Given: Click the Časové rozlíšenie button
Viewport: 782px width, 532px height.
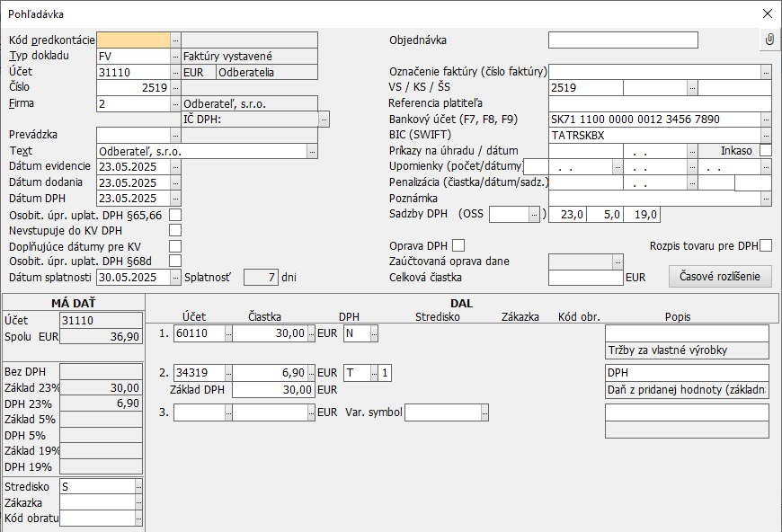Looking at the screenshot, I should click(x=720, y=277).
